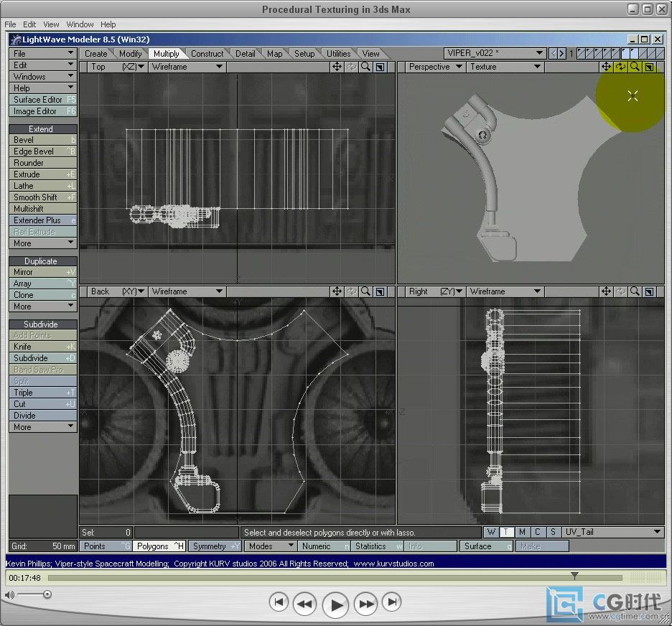Select the Mirror tool
The height and width of the screenshot is (626, 672).
pos(43,272)
